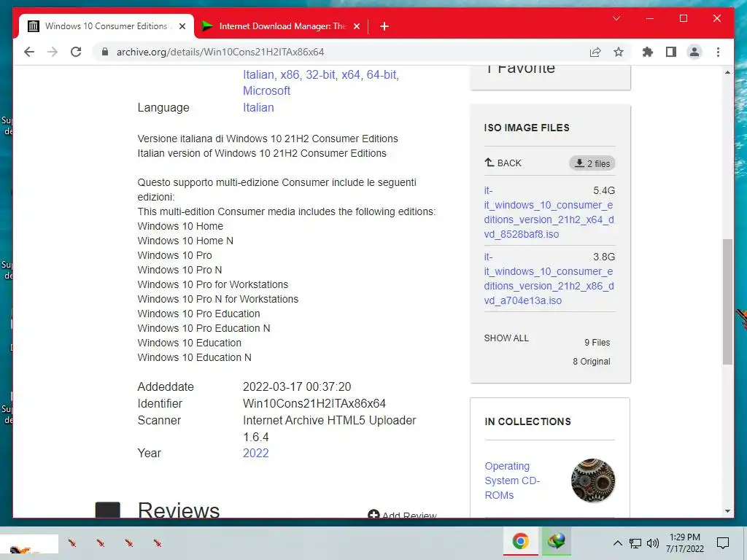Click the 8 Original link
747x560 pixels.
[591, 362]
